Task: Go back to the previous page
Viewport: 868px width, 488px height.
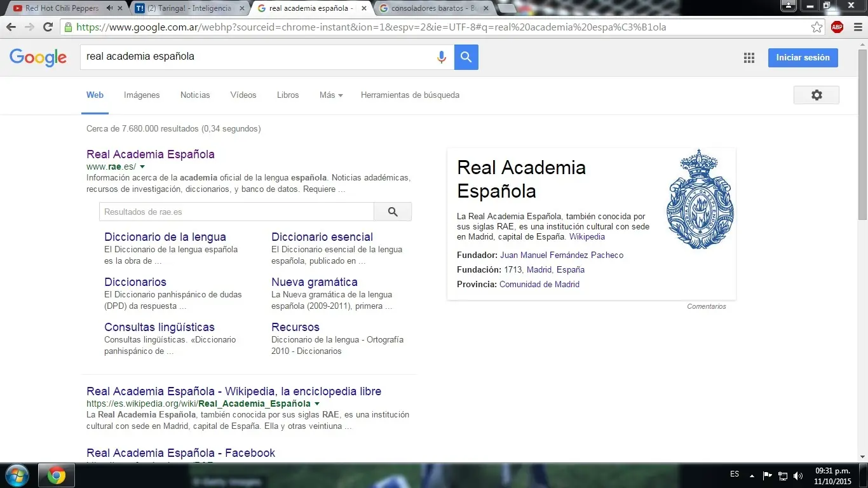Action: pyautogui.click(x=11, y=27)
